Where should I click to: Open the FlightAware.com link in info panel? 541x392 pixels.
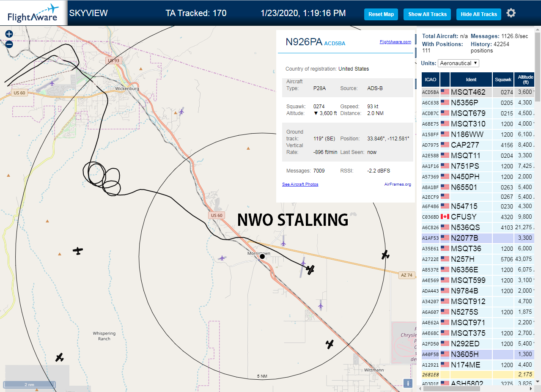pos(395,41)
